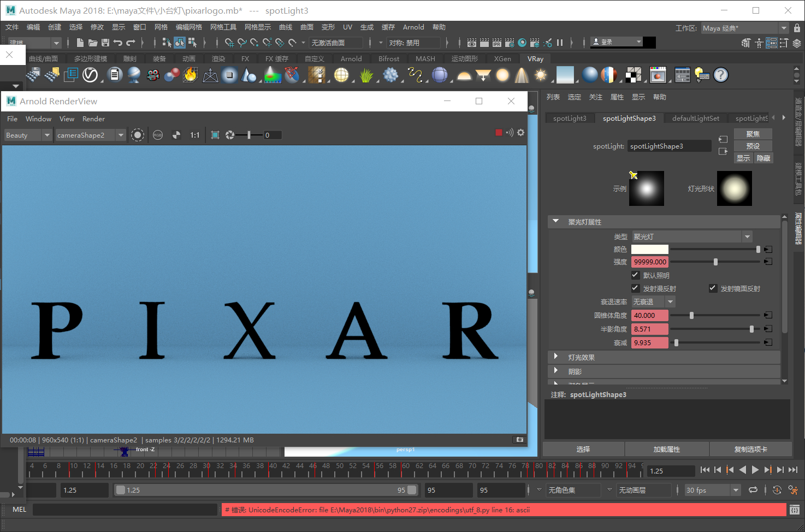
Task: Open the V-Ray frame buffer icon
Action: [658, 75]
